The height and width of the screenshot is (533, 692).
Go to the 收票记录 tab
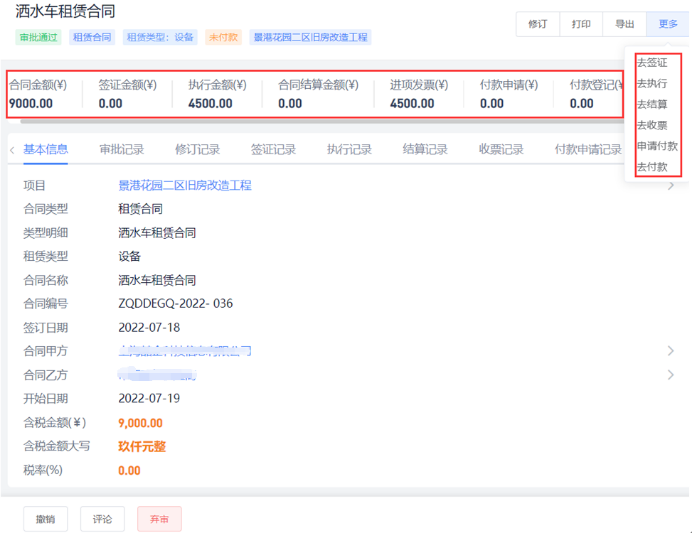click(x=501, y=150)
